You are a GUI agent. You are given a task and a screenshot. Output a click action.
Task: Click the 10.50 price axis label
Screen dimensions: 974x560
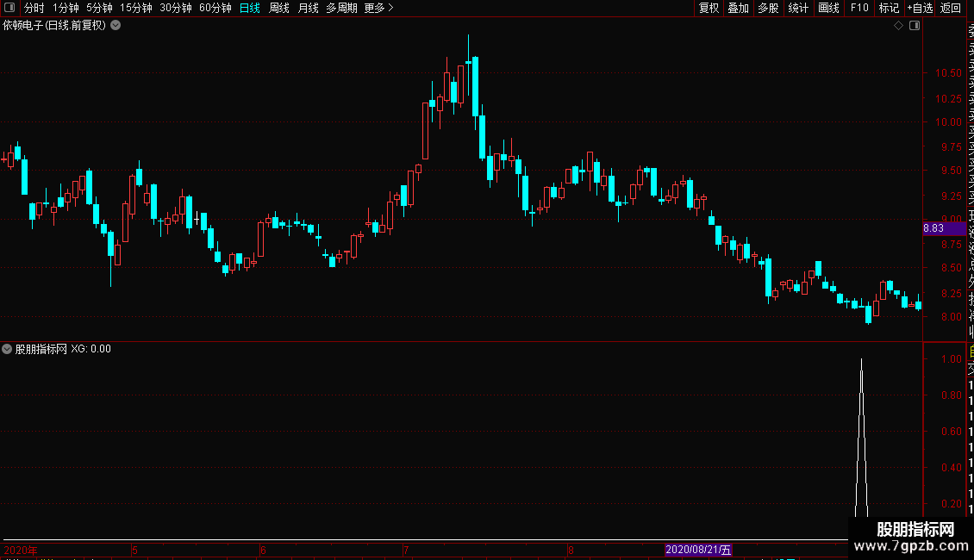pyautogui.click(x=948, y=73)
